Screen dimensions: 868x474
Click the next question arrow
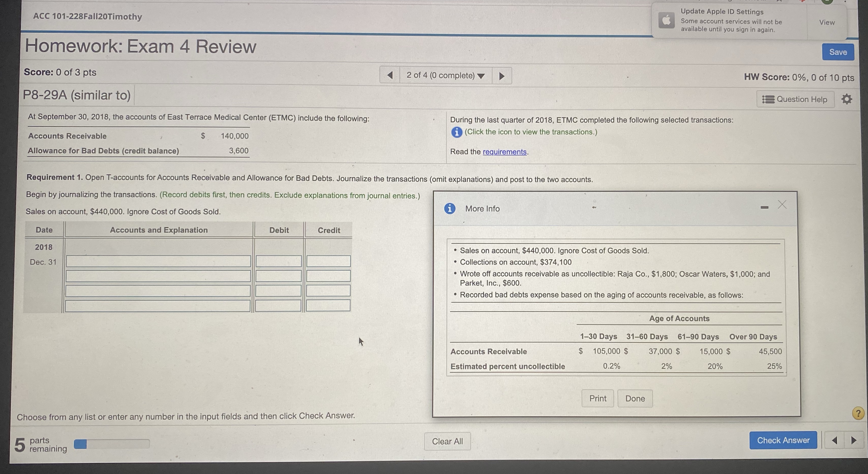point(502,75)
